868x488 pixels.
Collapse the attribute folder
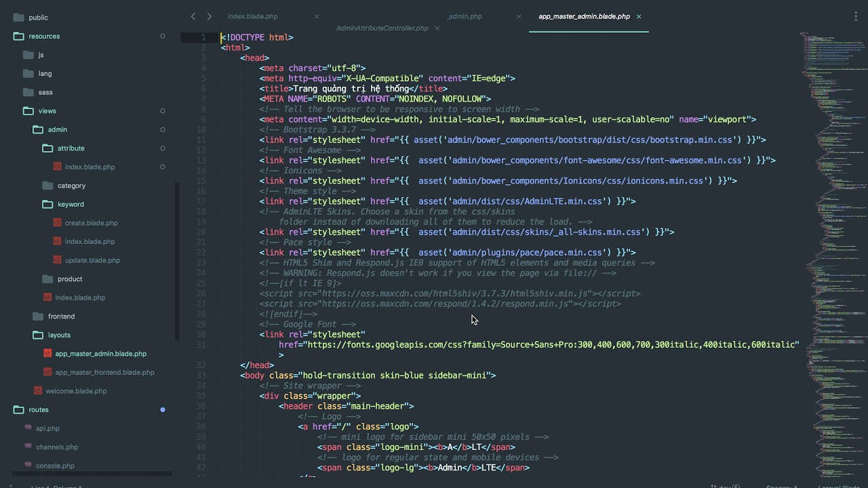pyautogui.click(x=47, y=148)
